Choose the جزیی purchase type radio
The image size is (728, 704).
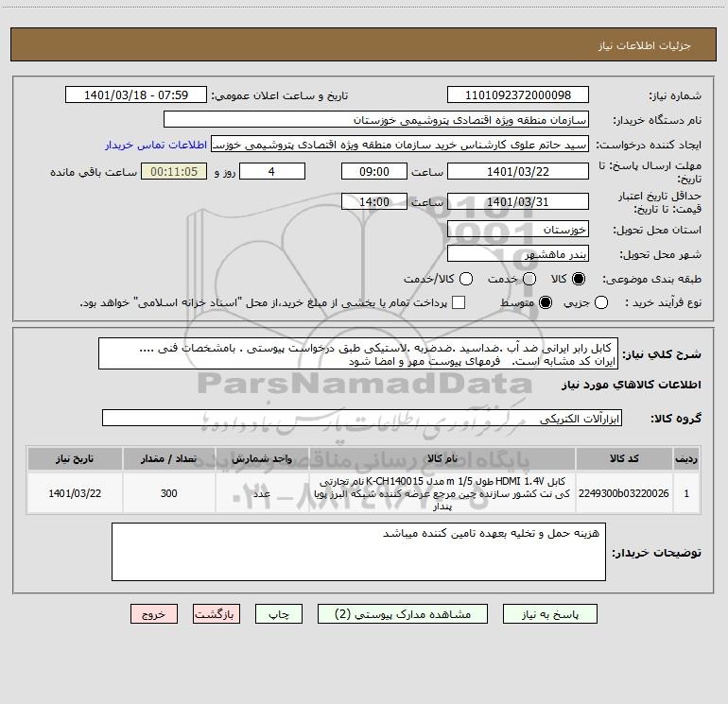[x=601, y=302]
